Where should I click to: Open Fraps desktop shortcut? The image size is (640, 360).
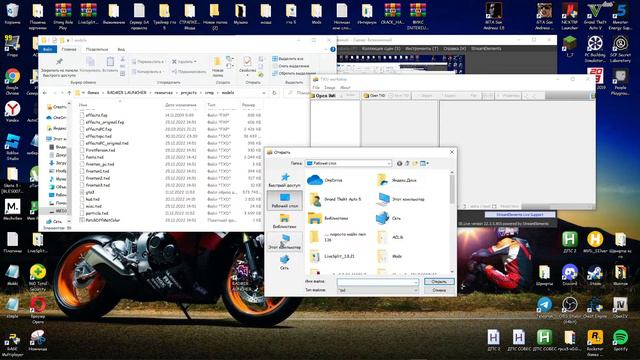[x=12, y=46]
